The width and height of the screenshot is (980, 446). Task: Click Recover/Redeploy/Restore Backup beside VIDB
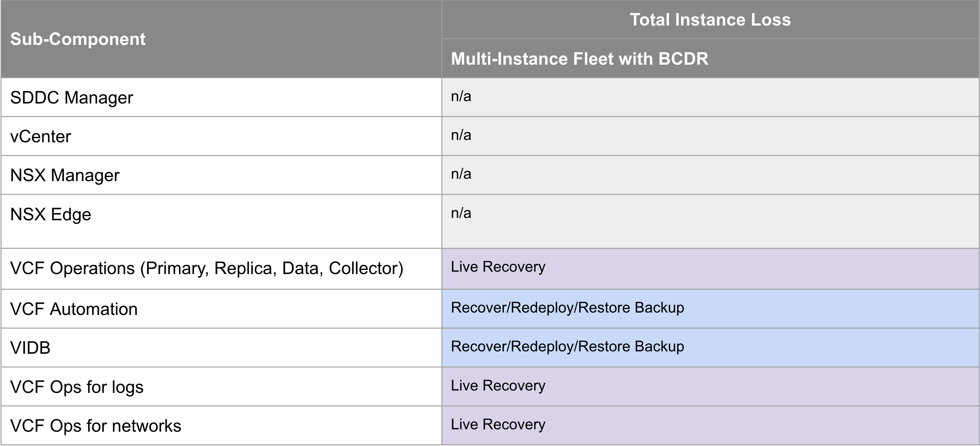(x=567, y=347)
